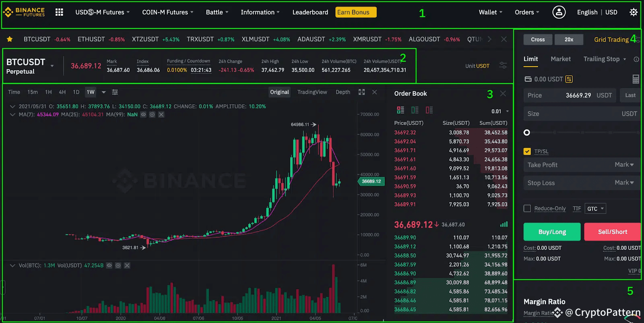Select the 4H chart interval
Image resolution: width=644 pixels, height=323 pixels.
(x=62, y=92)
